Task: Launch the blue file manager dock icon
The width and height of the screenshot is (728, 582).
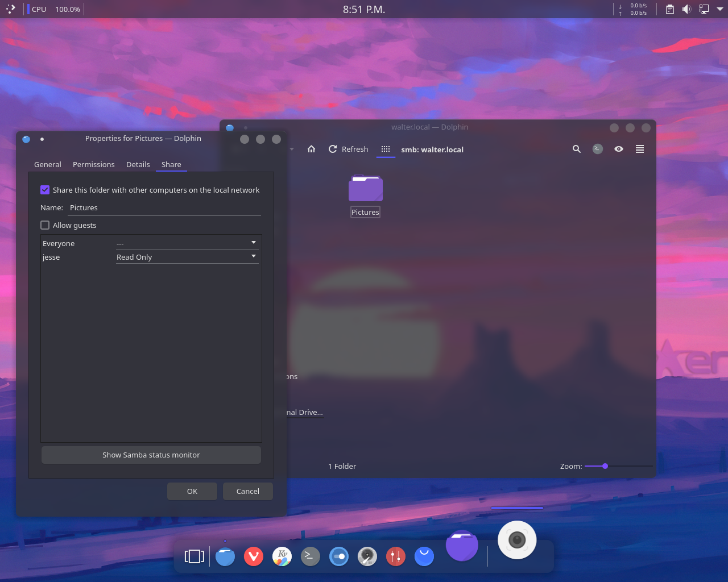Action: pyautogui.click(x=225, y=556)
